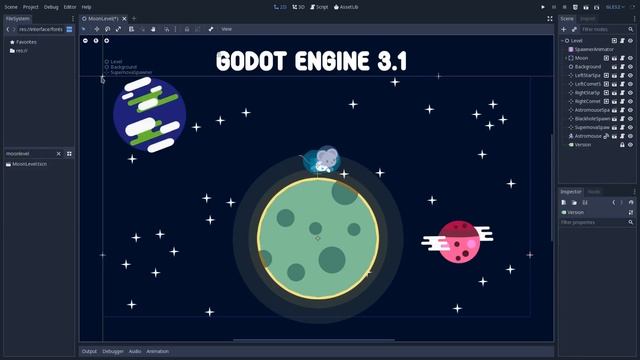Open Level node script icon
Image resolution: width=640 pixels, height=360 pixels.
pyautogui.click(x=622, y=41)
